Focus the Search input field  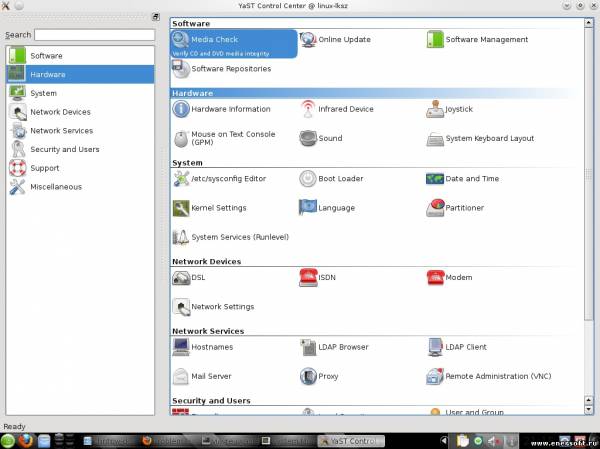tap(95, 35)
